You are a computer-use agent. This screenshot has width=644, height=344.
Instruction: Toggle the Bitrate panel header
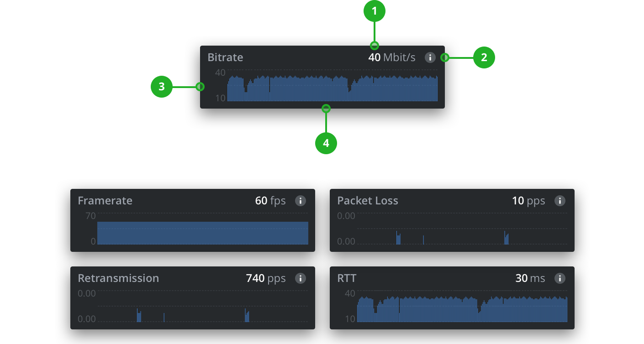322,57
